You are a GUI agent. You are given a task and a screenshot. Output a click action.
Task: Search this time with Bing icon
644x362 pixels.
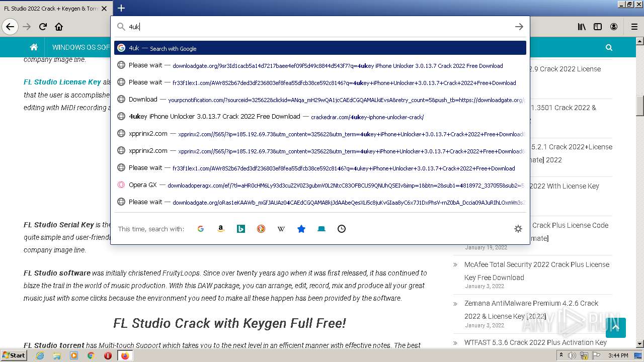[x=241, y=229]
